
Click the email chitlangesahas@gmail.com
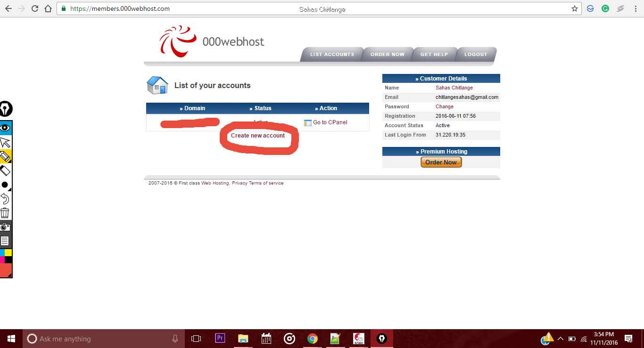(467, 97)
